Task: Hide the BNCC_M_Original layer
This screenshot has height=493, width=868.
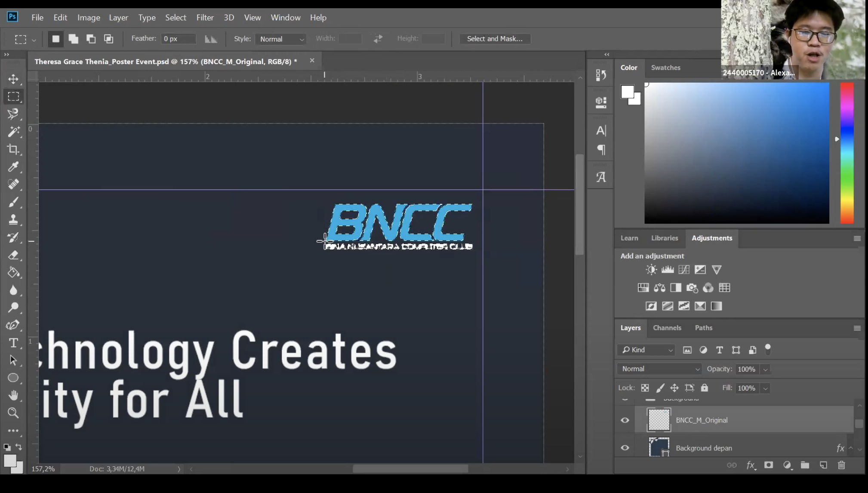Action: [625, 420]
